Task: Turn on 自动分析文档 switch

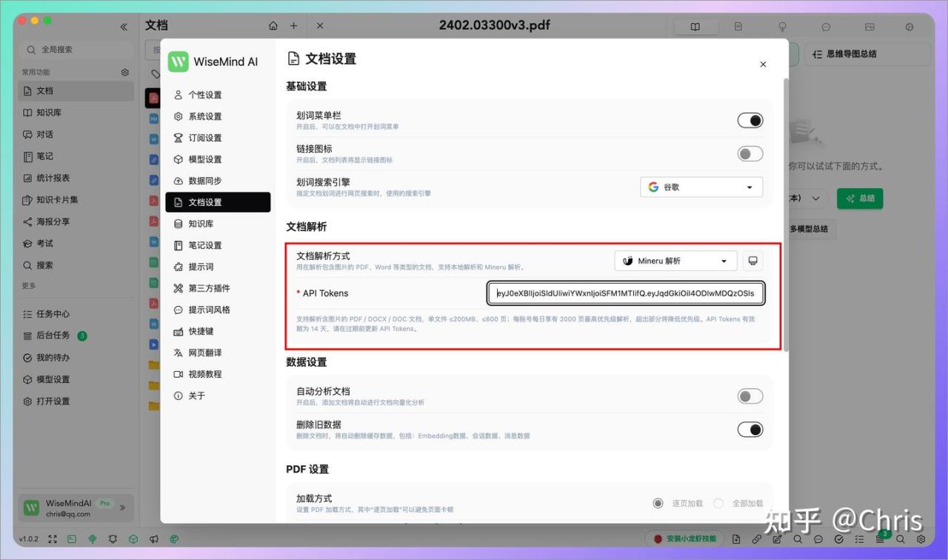Action: [x=750, y=396]
